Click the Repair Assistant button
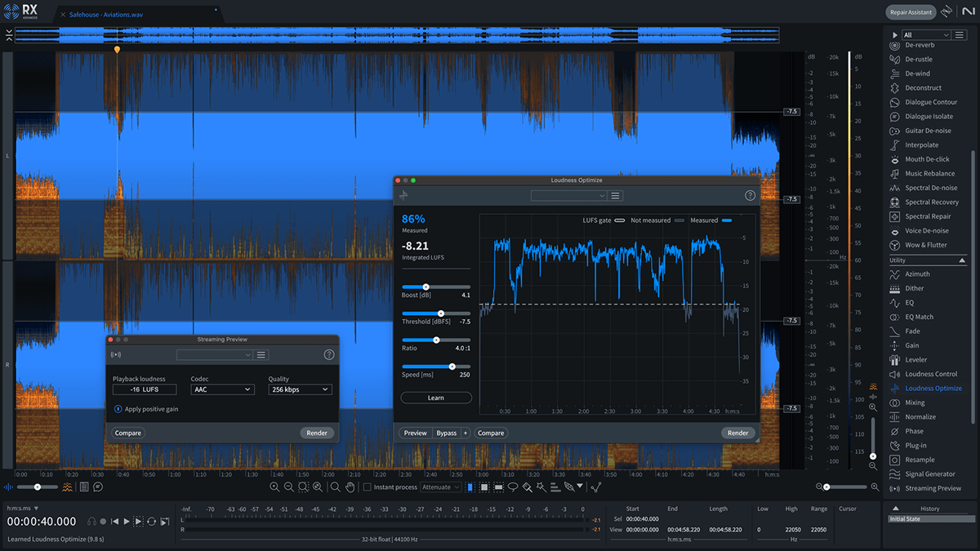This screenshot has height=551, width=980. click(910, 12)
